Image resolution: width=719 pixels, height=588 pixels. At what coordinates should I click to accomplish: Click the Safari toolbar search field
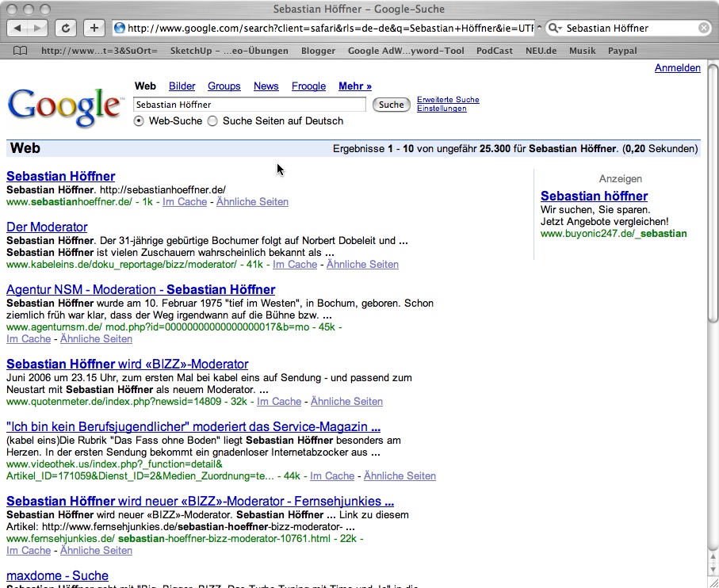628,28
